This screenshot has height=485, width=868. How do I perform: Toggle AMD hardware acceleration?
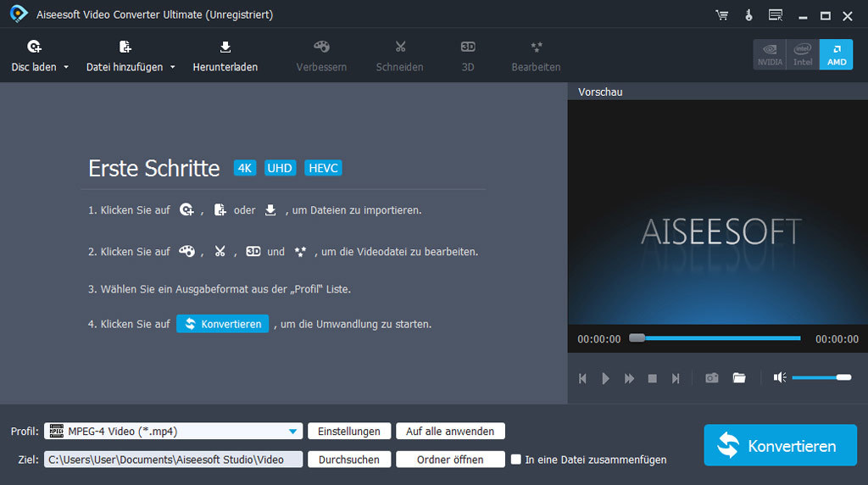tap(837, 54)
